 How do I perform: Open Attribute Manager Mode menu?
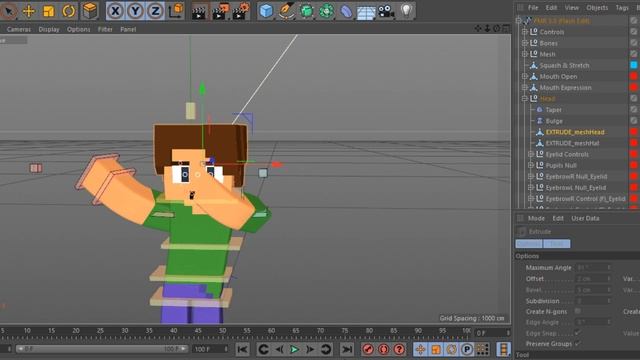(x=536, y=218)
